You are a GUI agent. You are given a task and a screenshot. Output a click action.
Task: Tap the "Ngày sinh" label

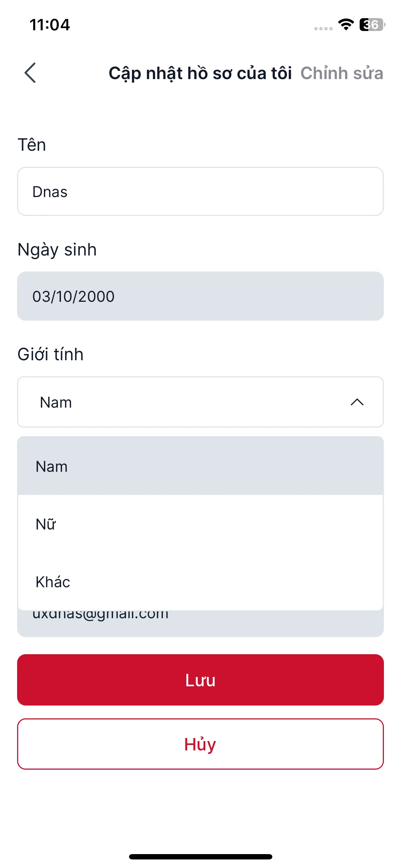coord(57,249)
